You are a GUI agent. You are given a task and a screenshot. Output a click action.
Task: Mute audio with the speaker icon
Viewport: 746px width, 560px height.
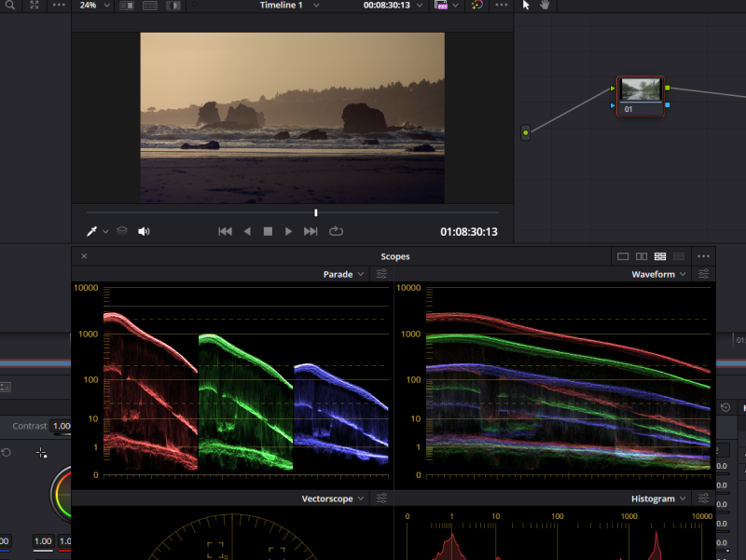[144, 231]
